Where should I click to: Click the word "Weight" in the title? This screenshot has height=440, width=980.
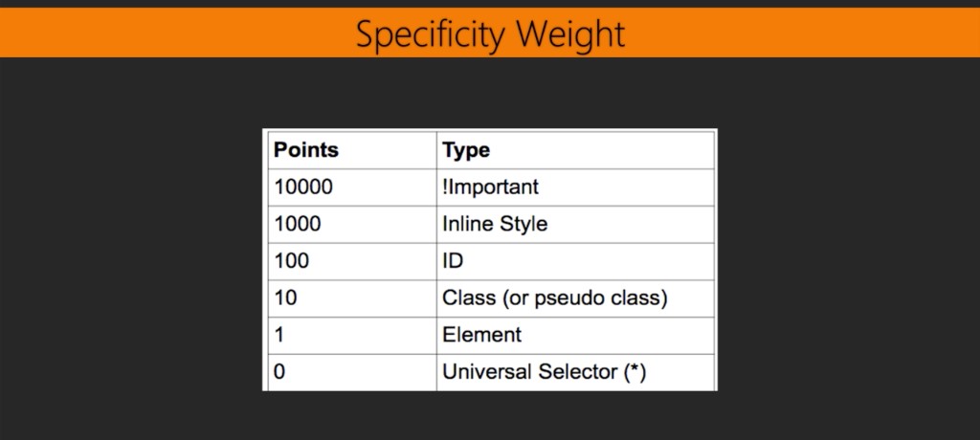click(570, 34)
